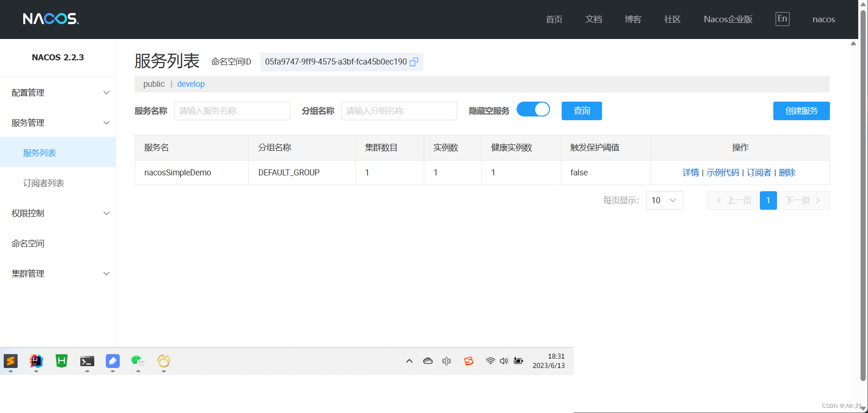Expand the 配置管理 sidebar menu
This screenshot has width=868, height=413.
coord(58,93)
